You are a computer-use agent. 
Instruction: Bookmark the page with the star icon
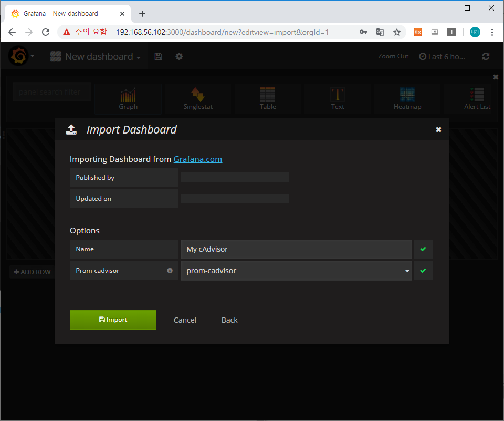point(397,32)
